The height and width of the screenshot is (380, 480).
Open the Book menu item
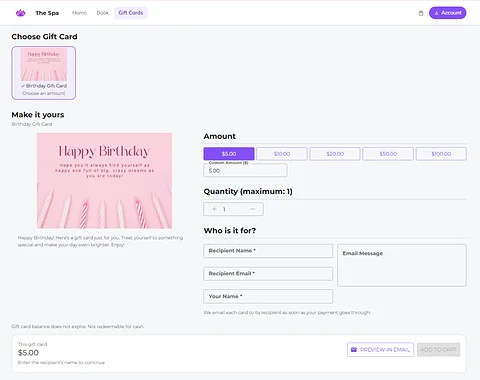(103, 13)
